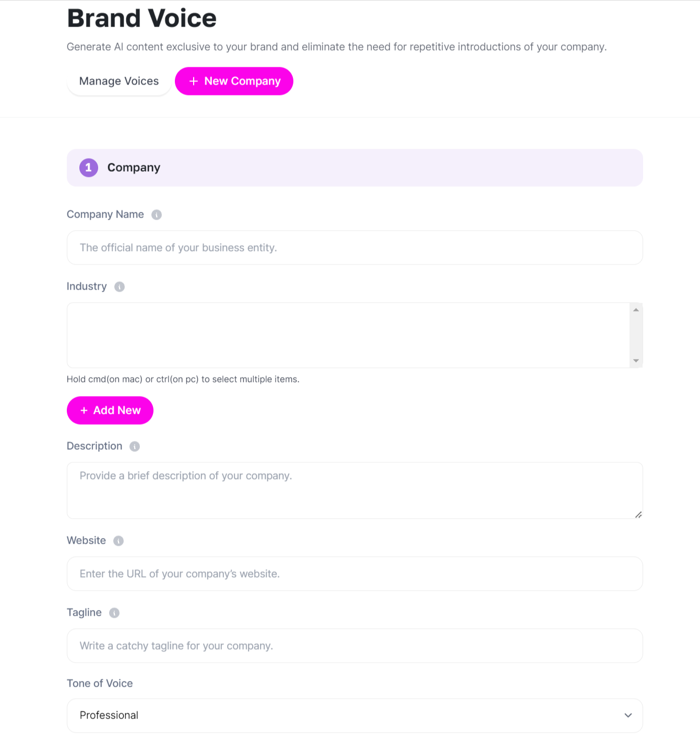Click the Company Name input field
The height and width of the screenshot is (742, 700).
[x=355, y=247]
